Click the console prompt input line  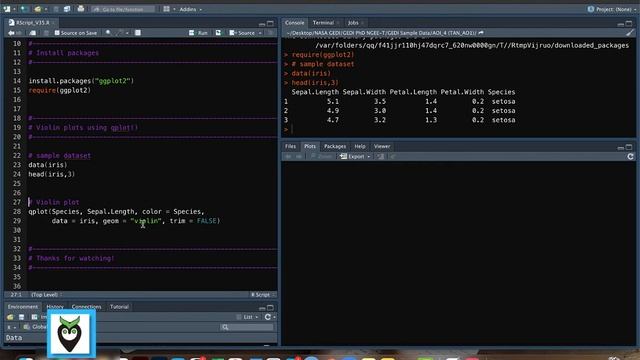point(457,129)
